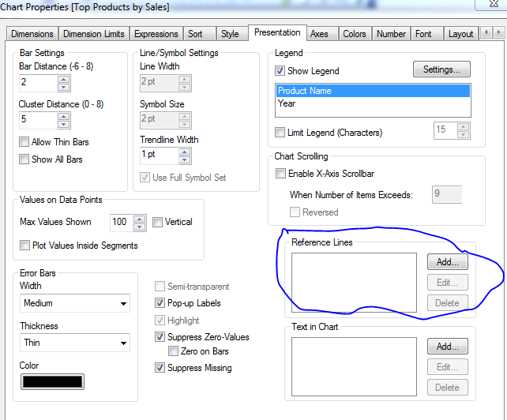Open Error Bars Width dropdown
Image resolution: width=507 pixels, height=420 pixels.
pos(75,303)
